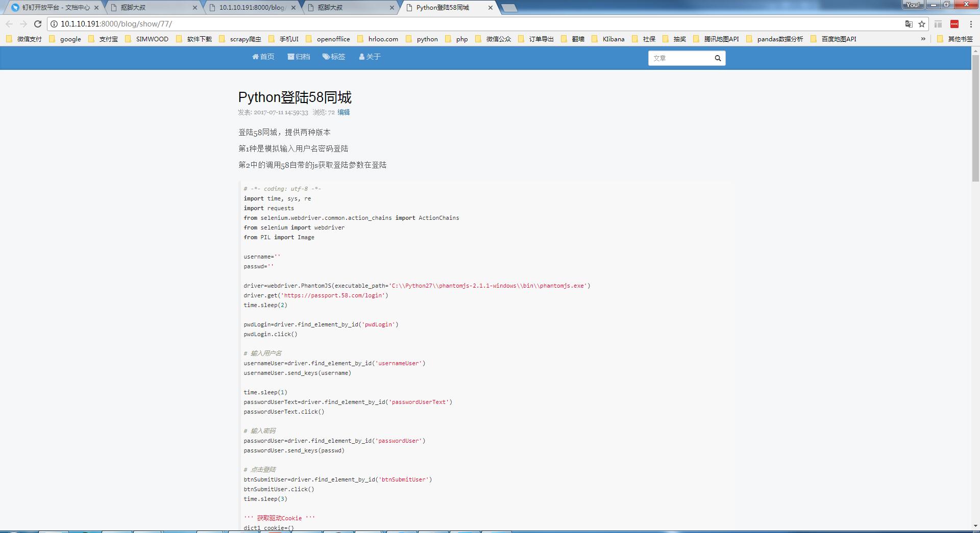Open the 微信公众 bookmark folder
Viewport: 980px width, 533px height.
click(493, 39)
